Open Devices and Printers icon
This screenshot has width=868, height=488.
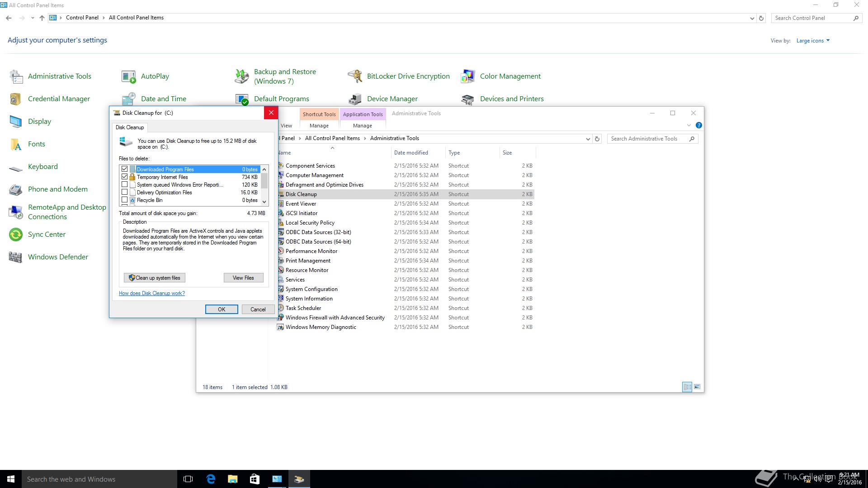click(x=468, y=99)
